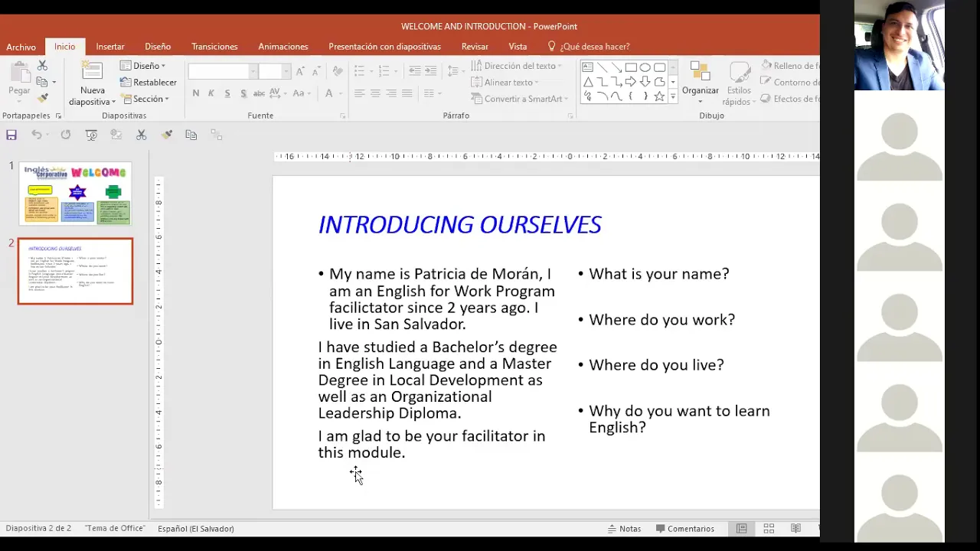Switch to the Transiciones tab
The image size is (980, 551).
(x=214, y=47)
